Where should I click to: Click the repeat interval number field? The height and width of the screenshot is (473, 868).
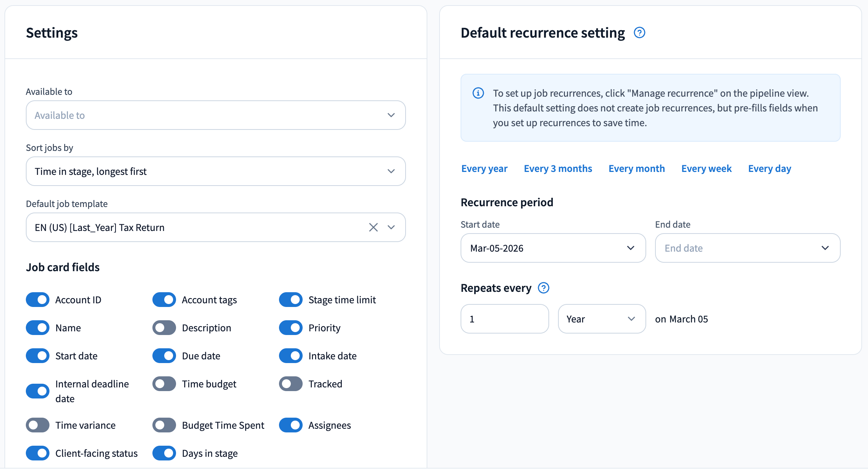coord(504,319)
